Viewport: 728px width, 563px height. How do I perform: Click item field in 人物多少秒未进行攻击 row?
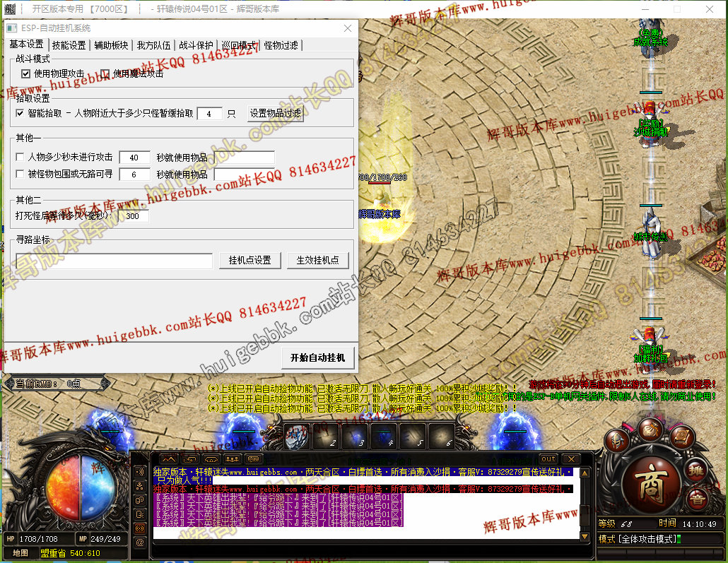click(x=244, y=158)
